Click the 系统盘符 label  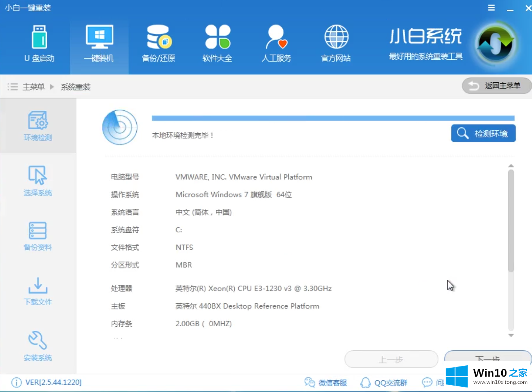(x=125, y=230)
